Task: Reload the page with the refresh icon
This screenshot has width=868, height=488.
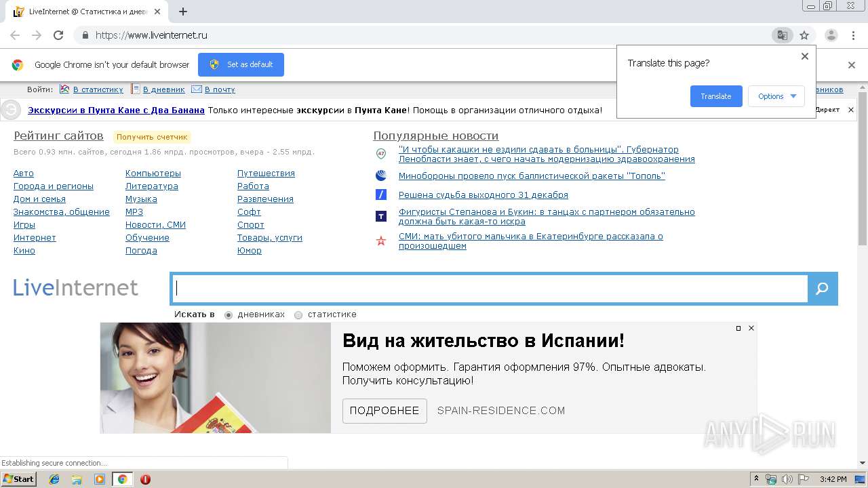Action: pos(58,35)
